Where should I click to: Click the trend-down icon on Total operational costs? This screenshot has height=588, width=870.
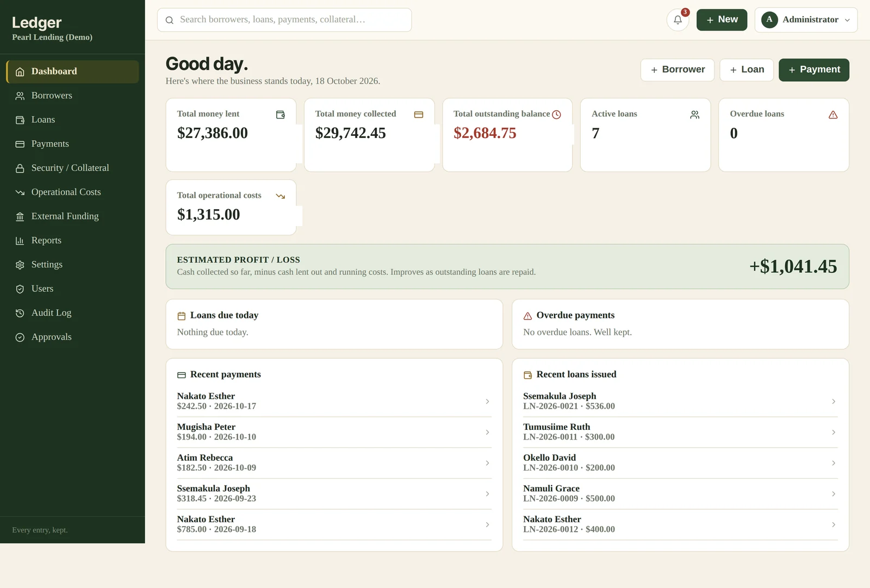(x=281, y=196)
